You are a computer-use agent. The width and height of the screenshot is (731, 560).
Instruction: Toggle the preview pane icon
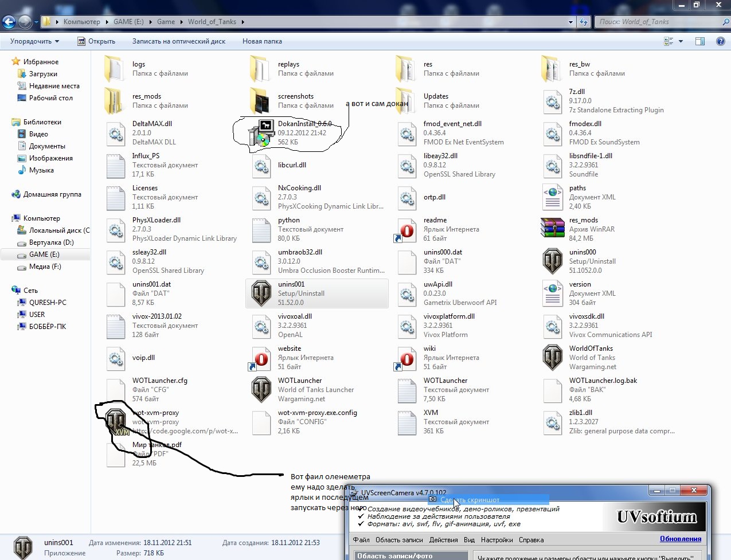700,41
